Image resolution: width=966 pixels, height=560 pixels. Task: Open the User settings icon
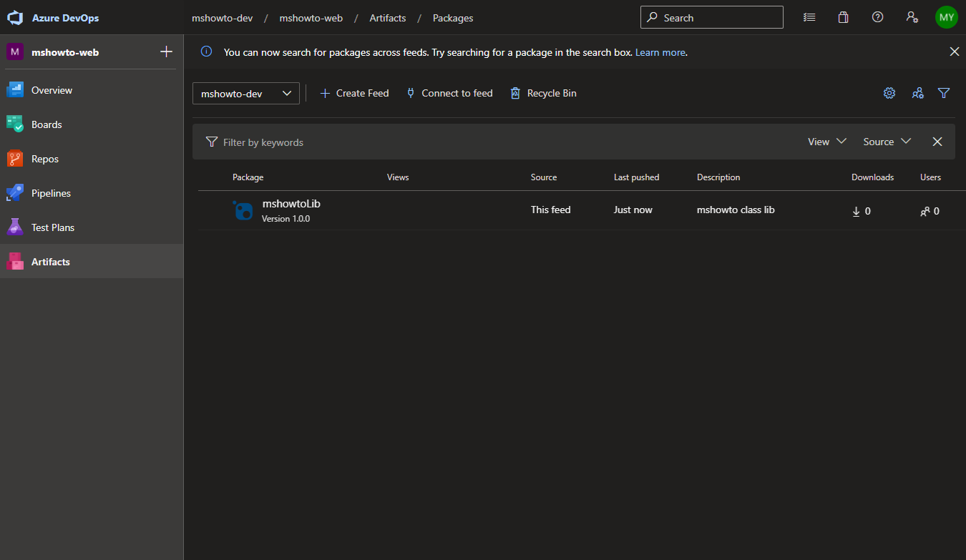(x=912, y=17)
